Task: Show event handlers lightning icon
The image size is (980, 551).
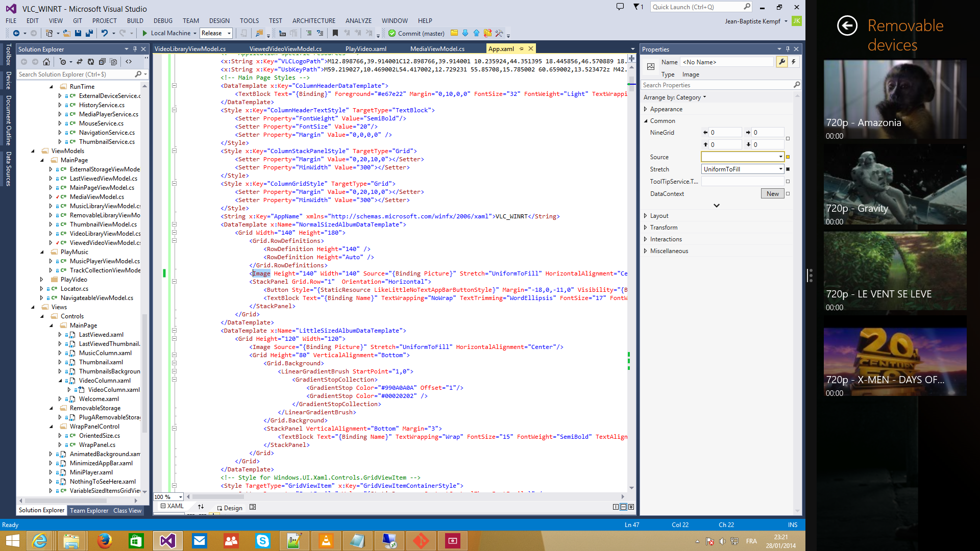Action: point(794,62)
